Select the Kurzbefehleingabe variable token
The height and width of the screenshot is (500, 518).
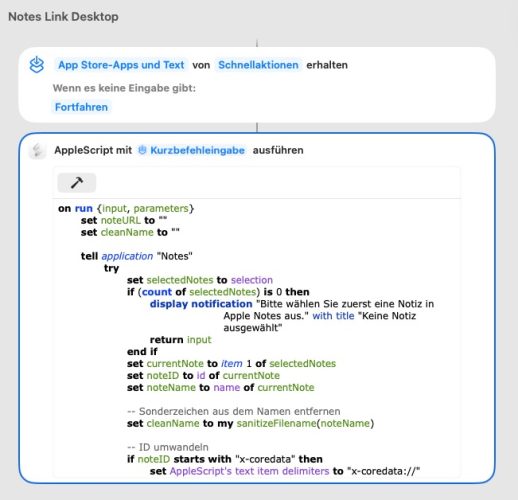(193, 150)
